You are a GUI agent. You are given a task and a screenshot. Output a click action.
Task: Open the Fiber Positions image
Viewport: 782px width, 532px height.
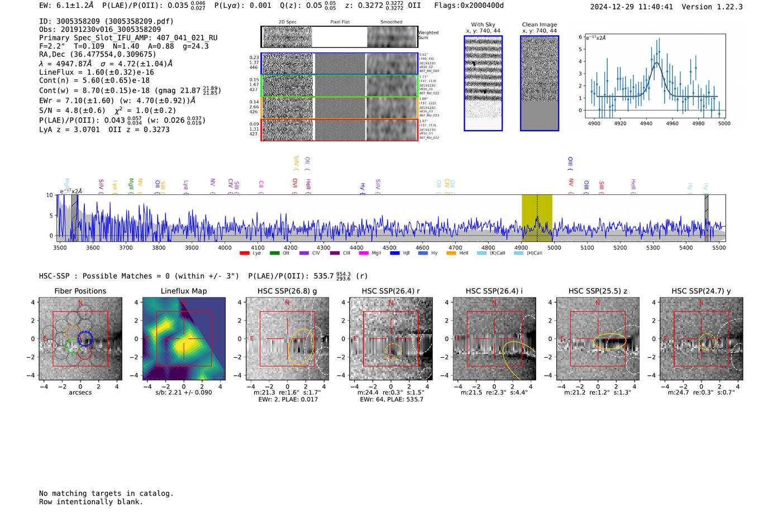80,339
